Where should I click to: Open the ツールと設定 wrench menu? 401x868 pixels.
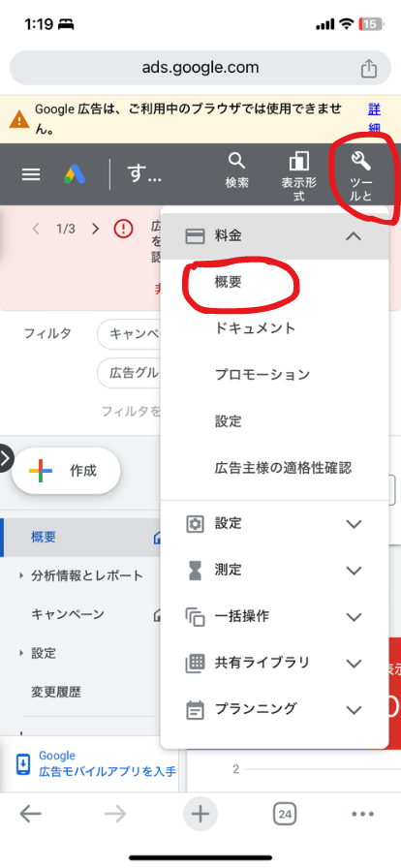tap(361, 177)
